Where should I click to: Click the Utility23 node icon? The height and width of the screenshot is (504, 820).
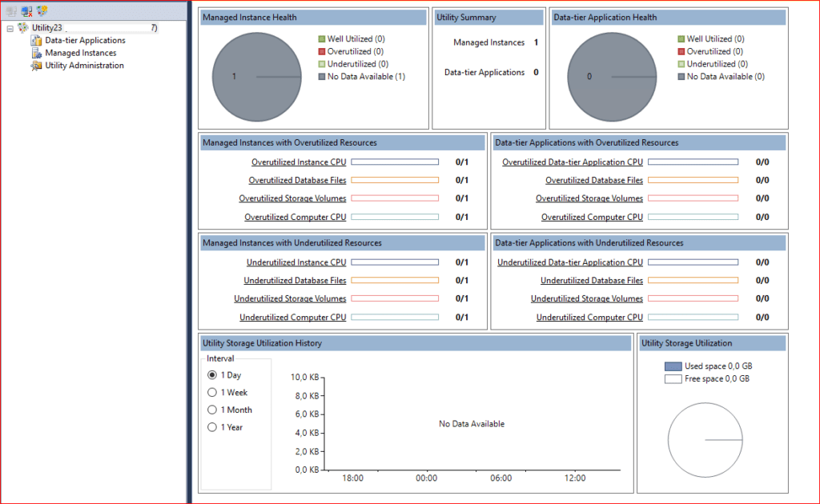(23, 28)
